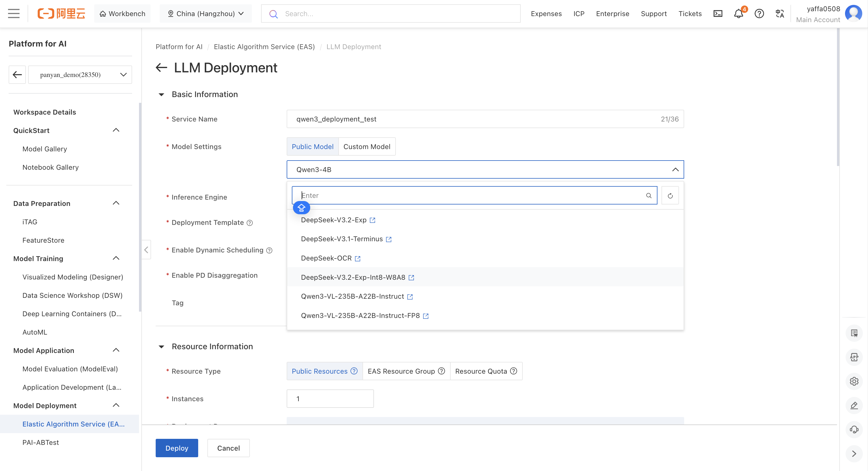Screen dimensions: 868x471
Task: Open the China (Hangzhou) region dropdown
Action: (206, 13)
